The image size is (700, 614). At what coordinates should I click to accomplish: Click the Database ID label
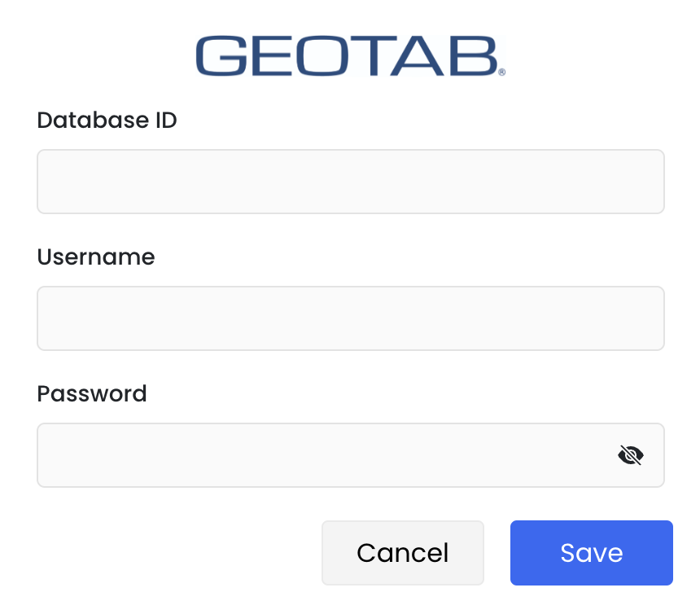tap(107, 121)
